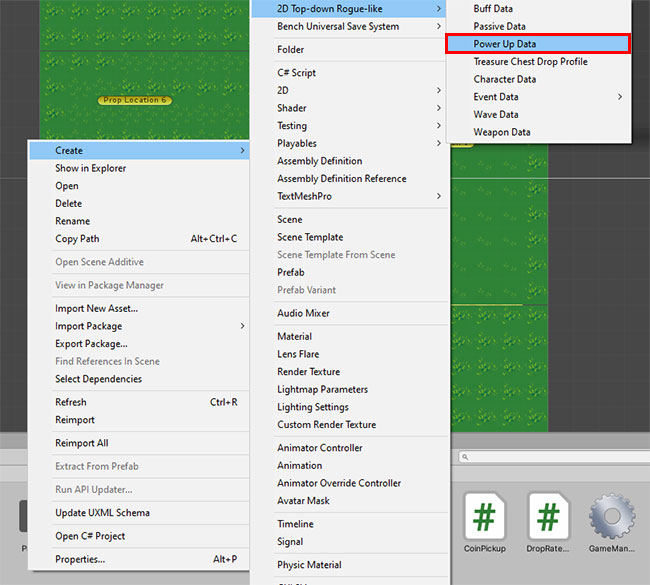Select Import New Asset...
This screenshot has height=585, width=650.
pyautogui.click(x=139, y=308)
